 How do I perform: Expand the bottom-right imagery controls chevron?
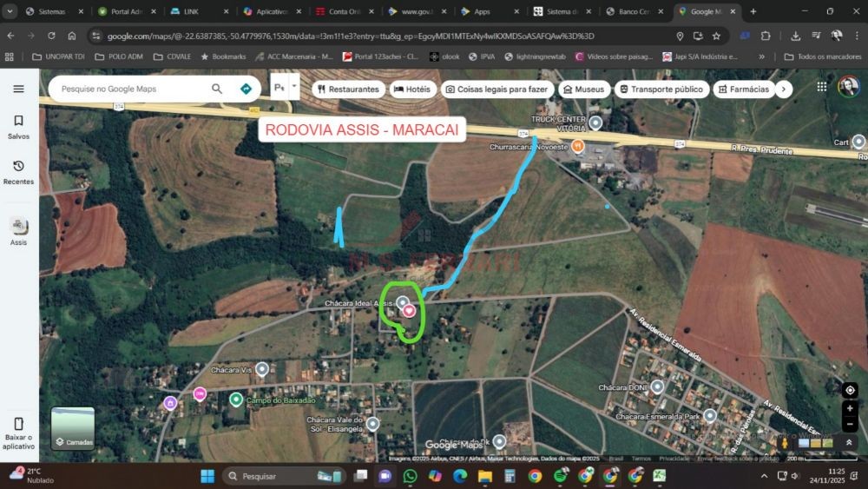849,442
